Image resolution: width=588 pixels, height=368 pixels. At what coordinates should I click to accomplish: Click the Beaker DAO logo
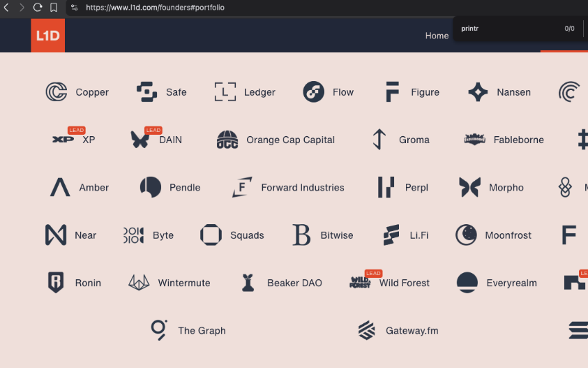click(x=248, y=283)
